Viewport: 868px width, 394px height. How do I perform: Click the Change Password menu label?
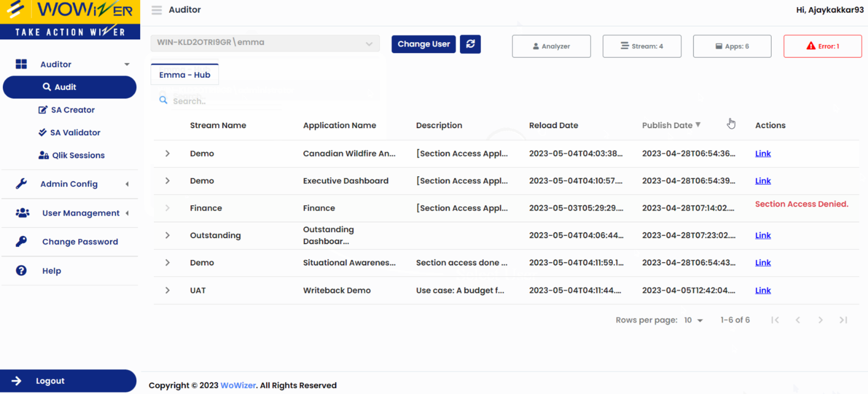[x=80, y=242]
